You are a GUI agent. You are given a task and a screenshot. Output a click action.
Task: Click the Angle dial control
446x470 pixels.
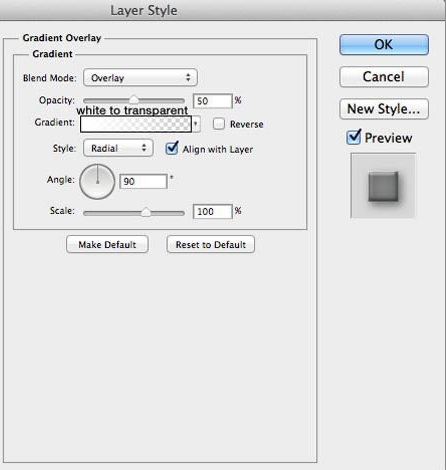click(97, 182)
